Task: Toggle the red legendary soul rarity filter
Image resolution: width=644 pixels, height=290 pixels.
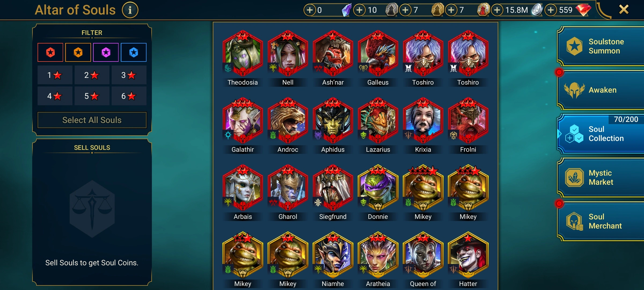Action: pyautogui.click(x=50, y=52)
